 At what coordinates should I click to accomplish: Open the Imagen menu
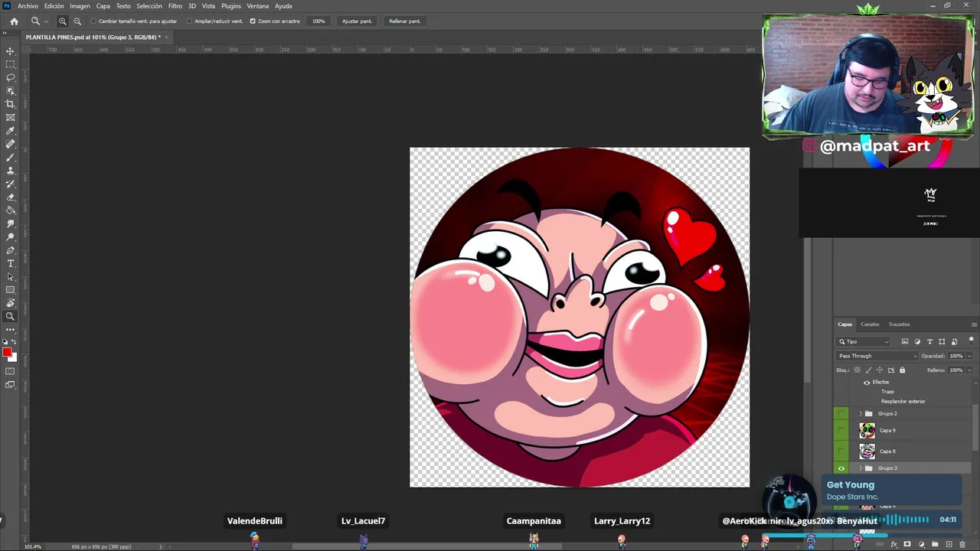pos(80,6)
